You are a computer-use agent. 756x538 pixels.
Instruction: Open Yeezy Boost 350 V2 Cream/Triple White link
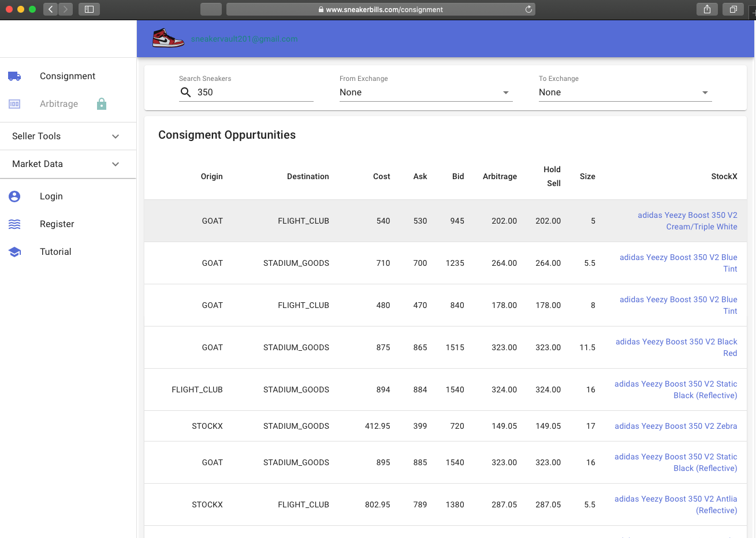click(x=687, y=221)
